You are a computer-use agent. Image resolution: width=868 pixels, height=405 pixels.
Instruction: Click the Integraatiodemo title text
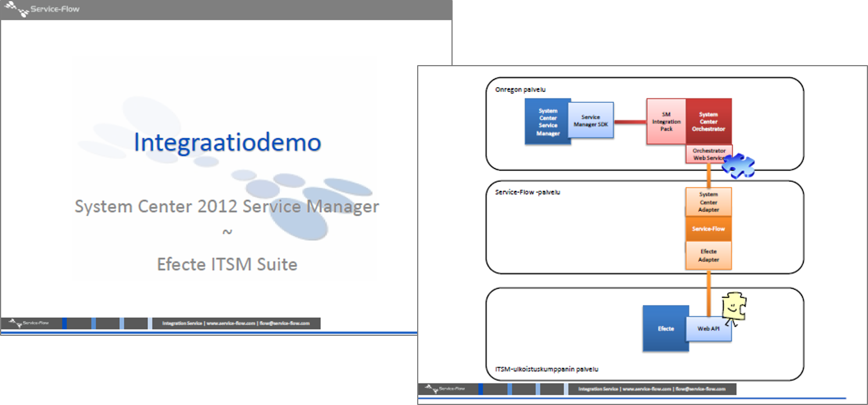(x=227, y=143)
